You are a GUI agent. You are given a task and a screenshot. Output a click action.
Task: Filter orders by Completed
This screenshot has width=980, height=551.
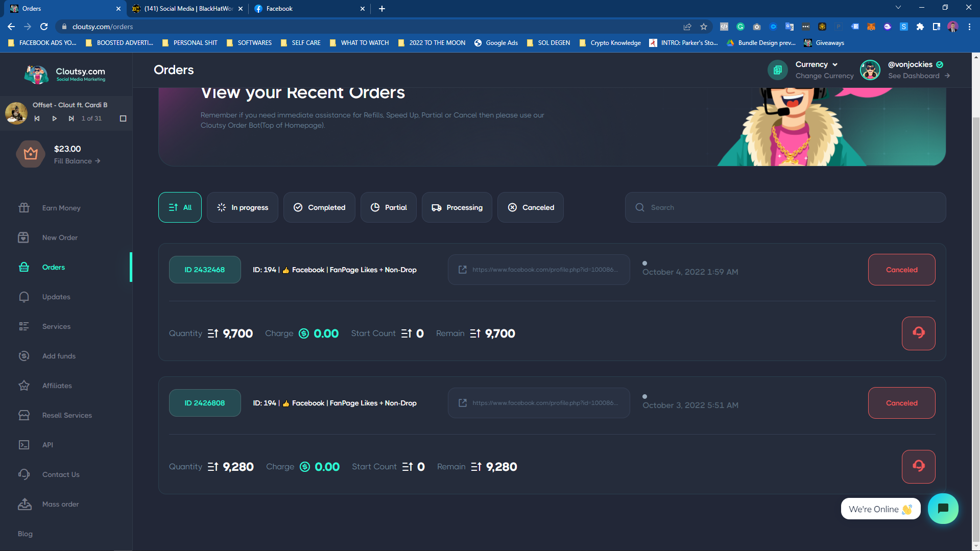pyautogui.click(x=319, y=207)
